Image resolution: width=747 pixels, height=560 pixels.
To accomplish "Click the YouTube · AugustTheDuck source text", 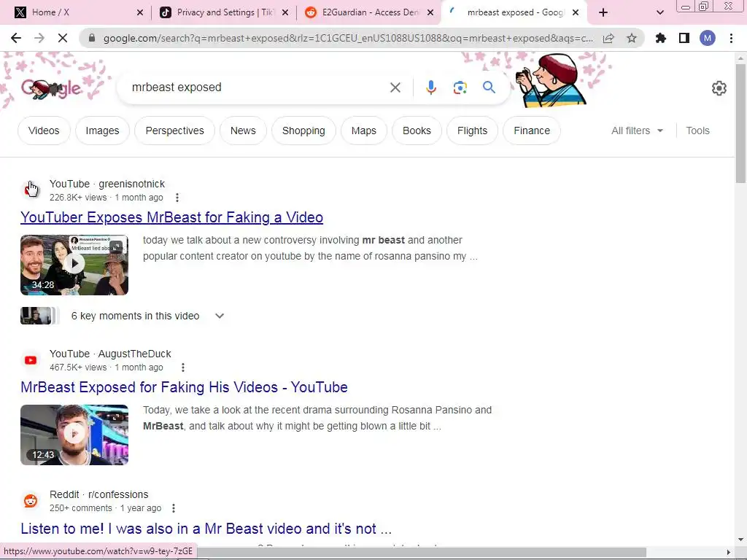I will pos(110,354).
